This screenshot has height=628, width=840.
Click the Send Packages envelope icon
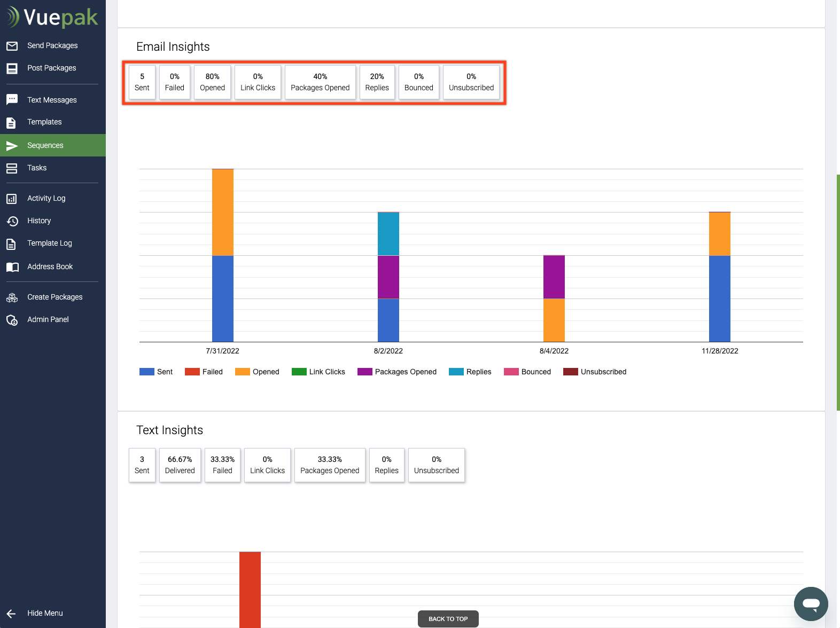(x=12, y=46)
